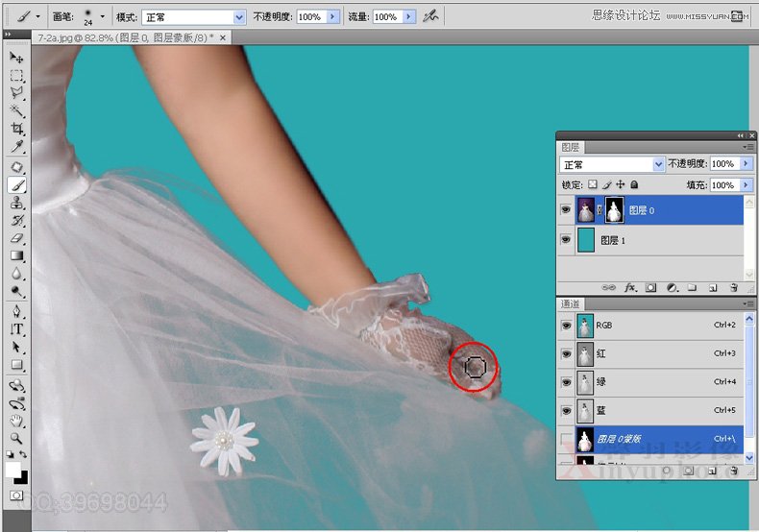Click the fx layer style icon
This screenshot has width=759, height=532.
(631, 287)
